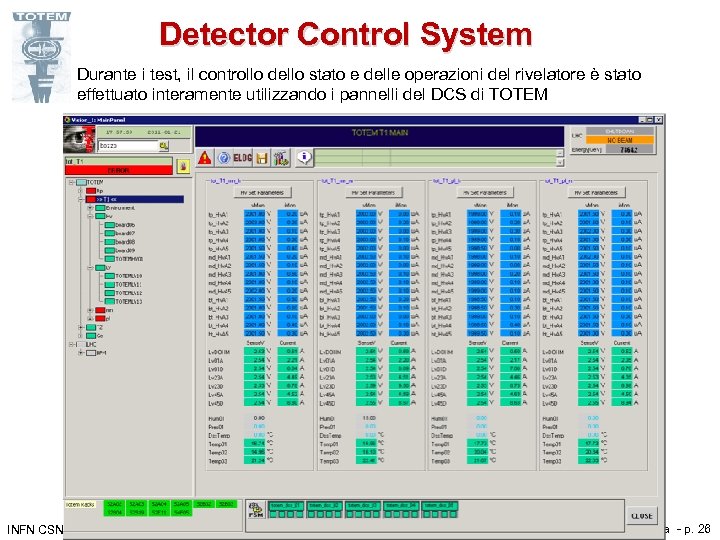720x540 pixels.
Task: Collapse the Hv tree branch
Action: 90,216
